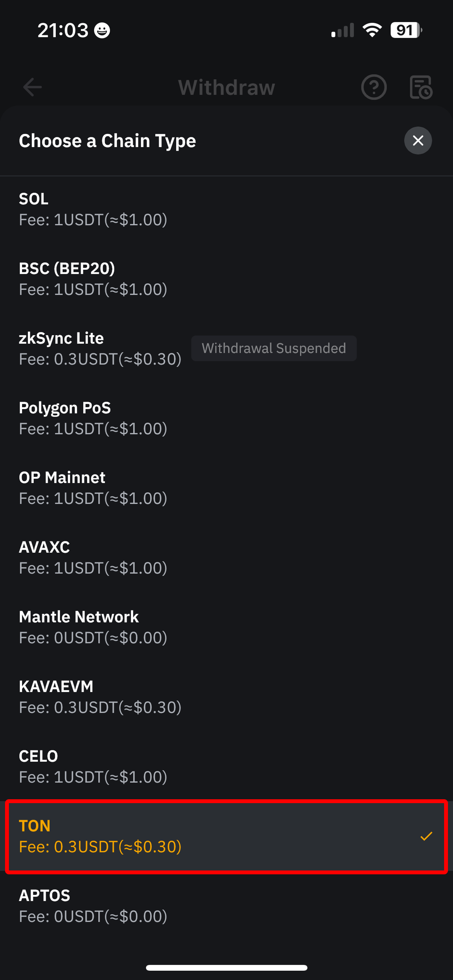Tap the battery indicator showing 91

pyautogui.click(x=406, y=30)
